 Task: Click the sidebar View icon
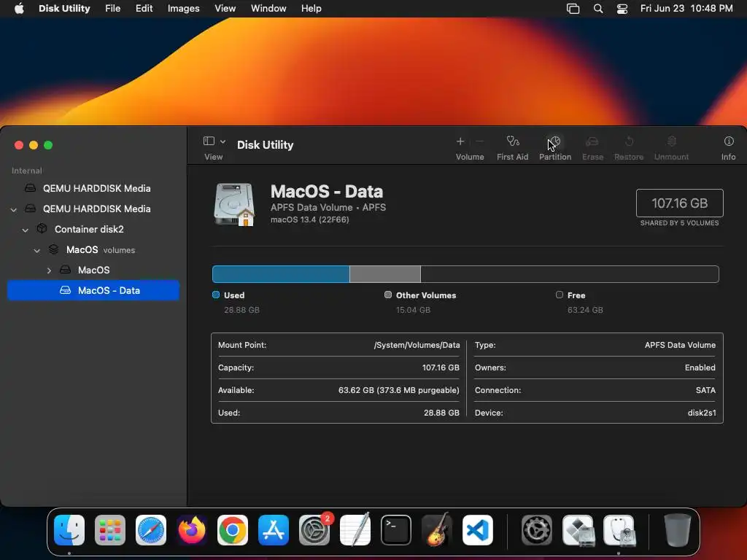click(209, 141)
